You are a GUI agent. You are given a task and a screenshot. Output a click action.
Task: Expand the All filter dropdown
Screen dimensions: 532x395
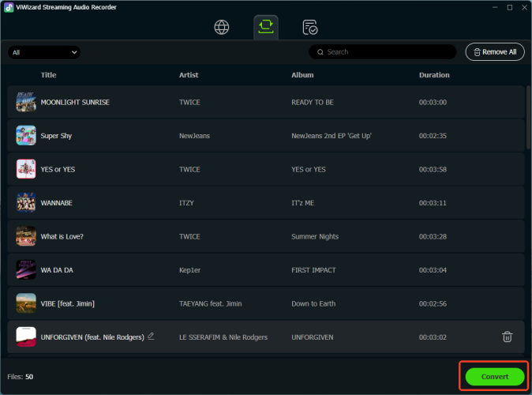click(44, 52)
